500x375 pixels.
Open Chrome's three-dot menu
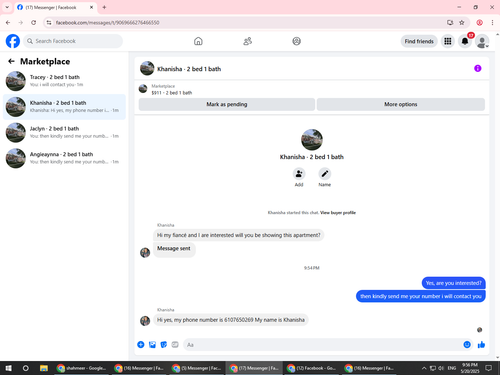click(492, 22)
